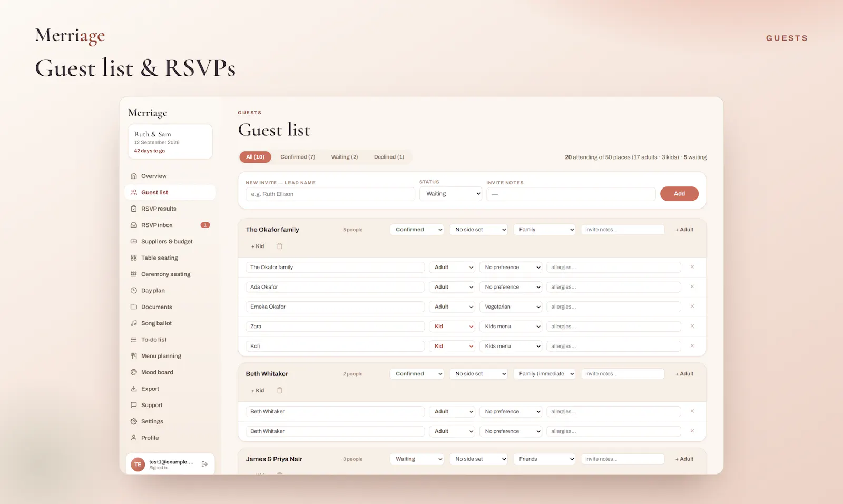This screenshot has width=843, height=504.
Task: Click the Song ballot music icon
Action: point(134,323)
